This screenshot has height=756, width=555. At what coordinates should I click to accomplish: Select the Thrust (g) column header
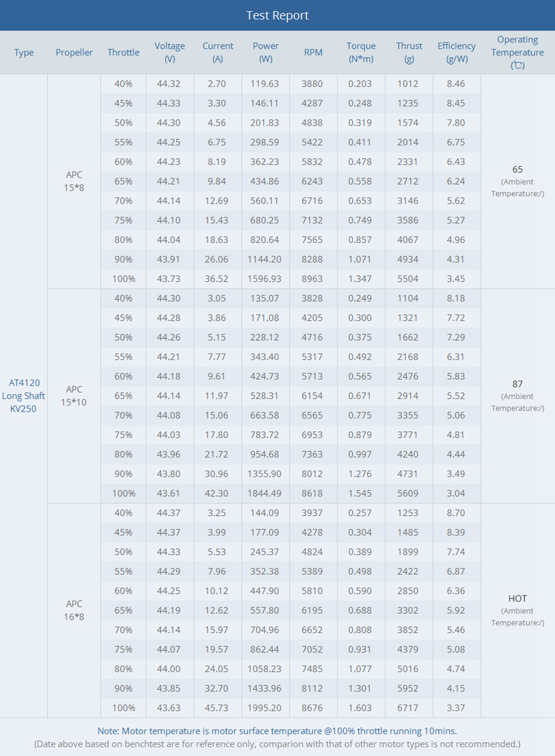(409, 52)
